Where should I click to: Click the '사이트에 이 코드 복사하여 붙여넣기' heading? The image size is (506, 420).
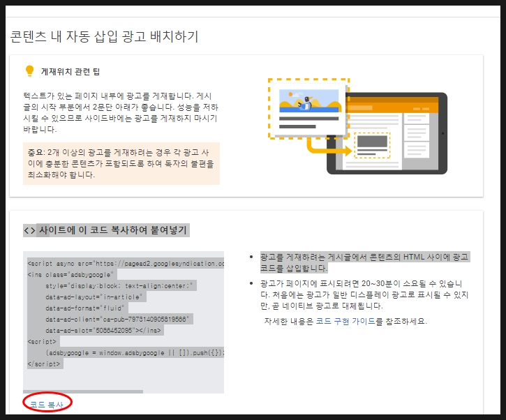(112, 230)
